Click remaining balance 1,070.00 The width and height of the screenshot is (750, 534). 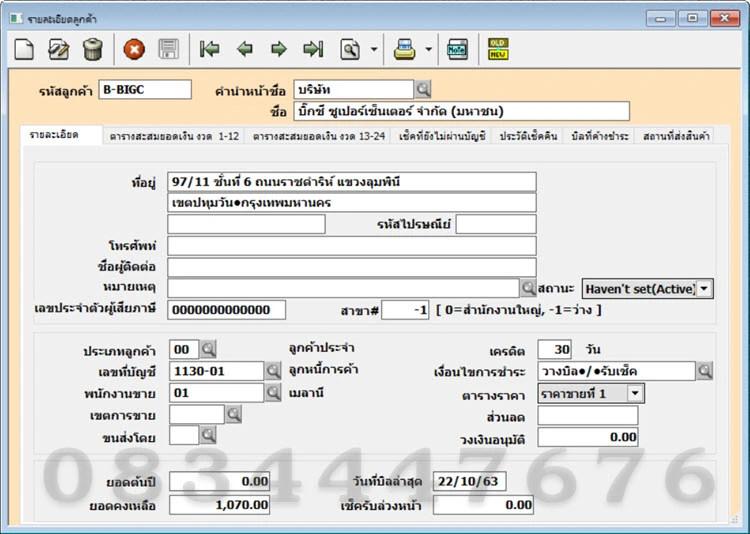[x=220, y=505]
